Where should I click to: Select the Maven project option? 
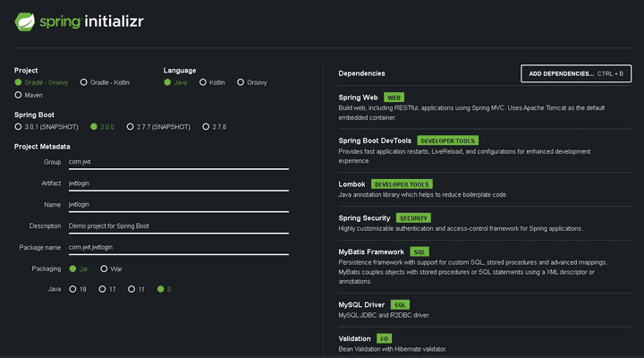(x=18, y=94)
